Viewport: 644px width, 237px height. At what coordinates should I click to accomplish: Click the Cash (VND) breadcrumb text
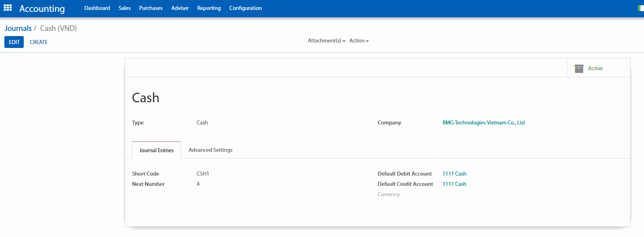[x=59, y=28]
